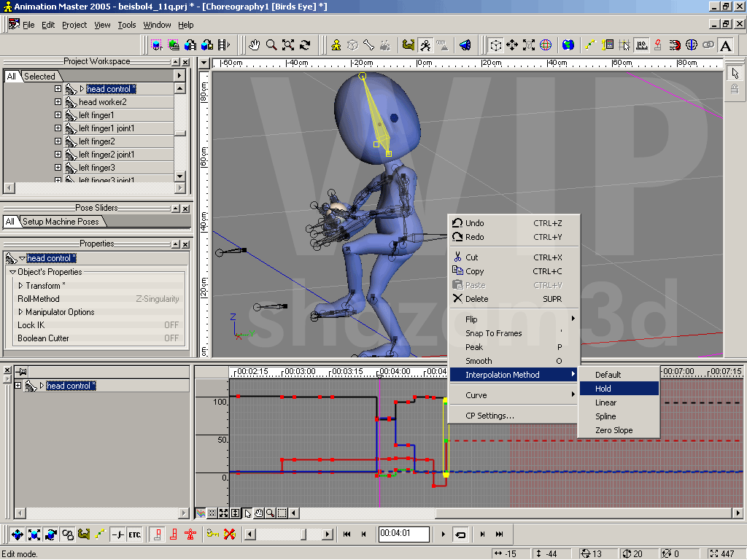The height and width of the screenshot is (560, 747).
Task: Select the Translate manipulator four-arrow icon
Action: (x=512, y=45)
